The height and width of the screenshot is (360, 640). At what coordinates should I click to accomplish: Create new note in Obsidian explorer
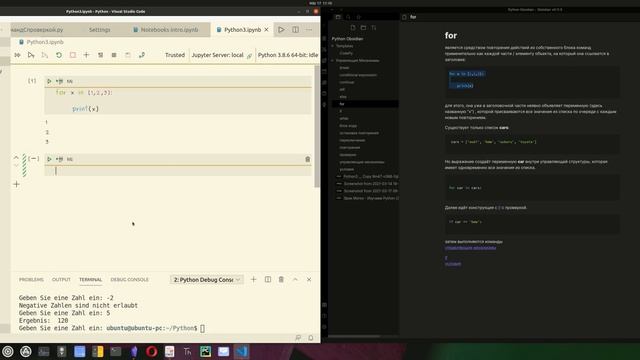(353, 27)
